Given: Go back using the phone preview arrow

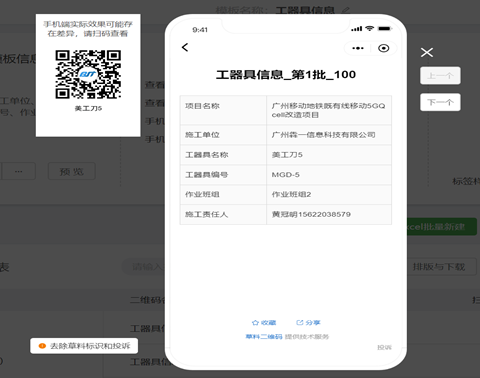Looking at the screenshot, I should (185, 47).
